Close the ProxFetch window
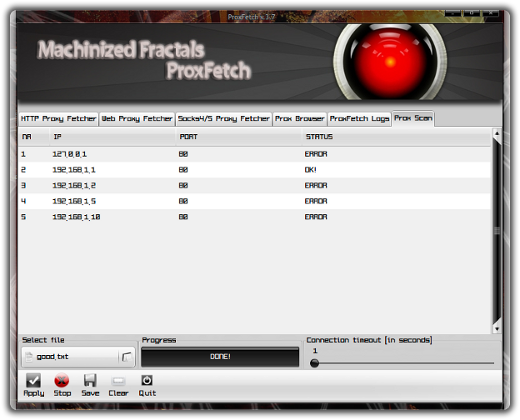The width and height of the screenshot is (520, 420). (490, 13)
